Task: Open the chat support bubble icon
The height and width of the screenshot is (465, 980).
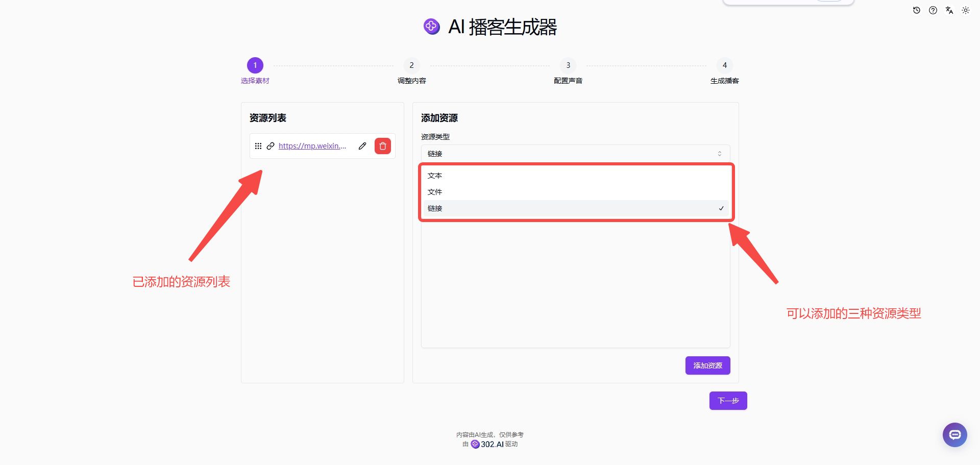Action: click(x=955, y=435)
